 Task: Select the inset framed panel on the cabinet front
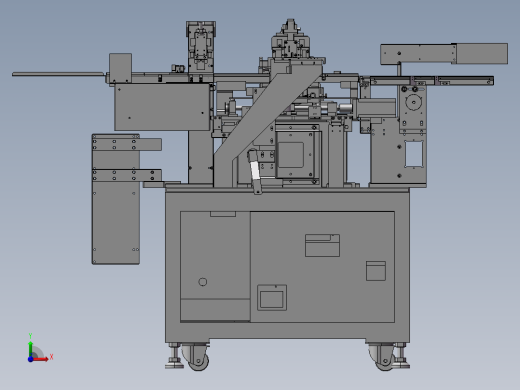[x=272, y=297]
